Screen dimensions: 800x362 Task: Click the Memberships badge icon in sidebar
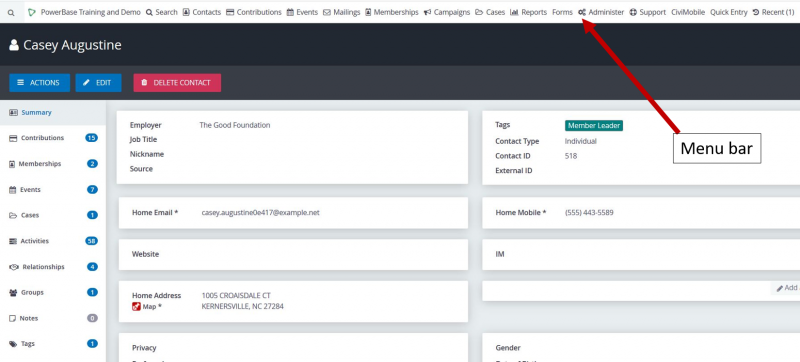(x=12, y=164)
